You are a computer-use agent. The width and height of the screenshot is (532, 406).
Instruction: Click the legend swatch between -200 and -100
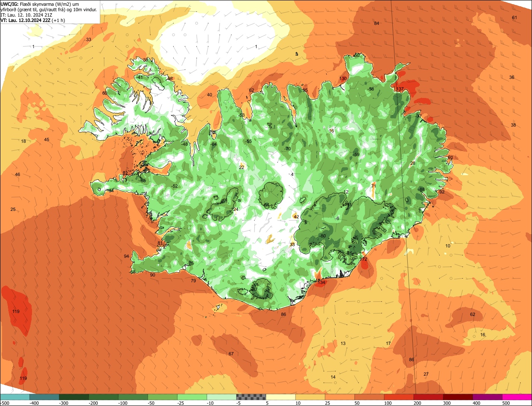tap(103, 397)
